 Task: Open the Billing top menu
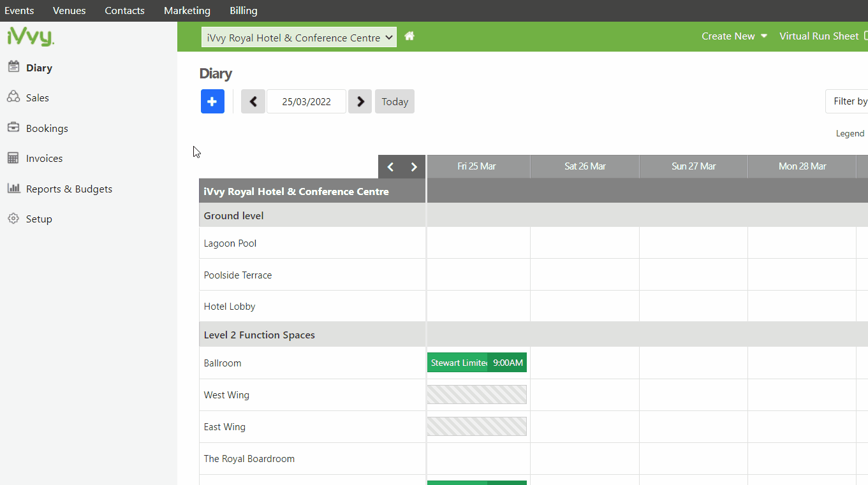pos(244,11)
